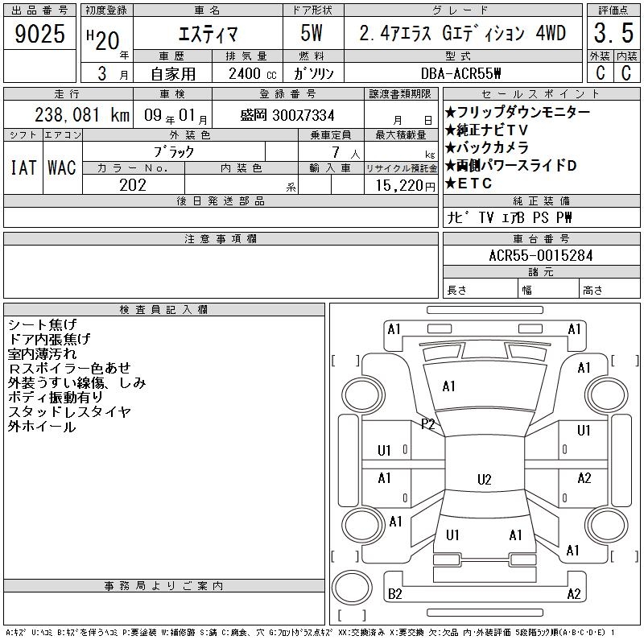Click the star icon beside フリップダウンモニター

tap(451, 112)
